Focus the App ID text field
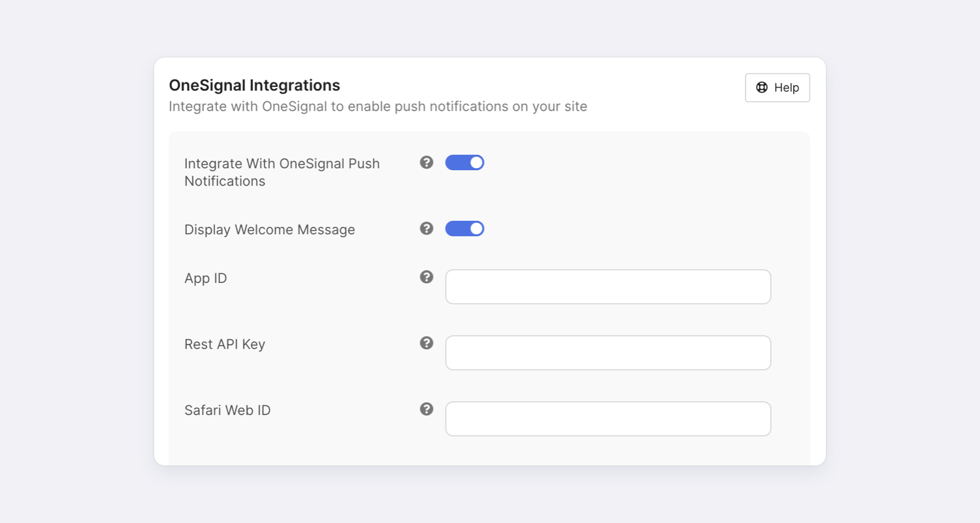Screen dimensions: 980x523 click(608, 287)
